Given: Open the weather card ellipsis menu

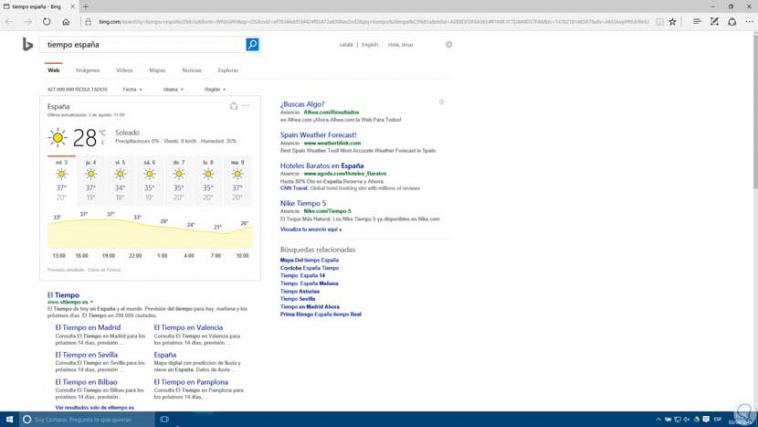Looking at the screenshot, I should (x=246, y=106).
